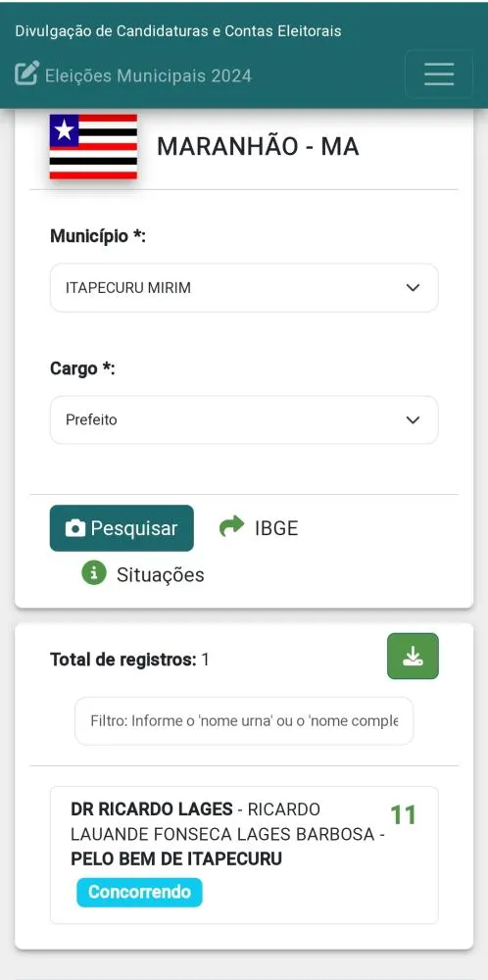The width and height of the screenshot is (488, 980).
Task: Click candidate number 11
Action: click(x=403, y=815)
